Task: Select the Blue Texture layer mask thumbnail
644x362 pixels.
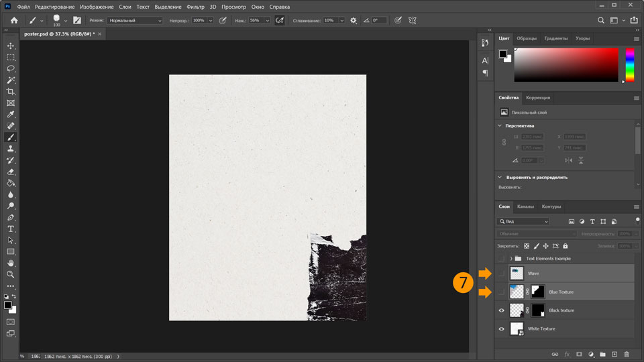Action: click(538, 292)
